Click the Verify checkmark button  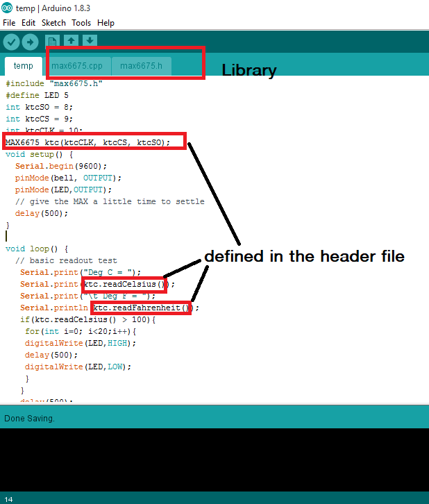12,42
